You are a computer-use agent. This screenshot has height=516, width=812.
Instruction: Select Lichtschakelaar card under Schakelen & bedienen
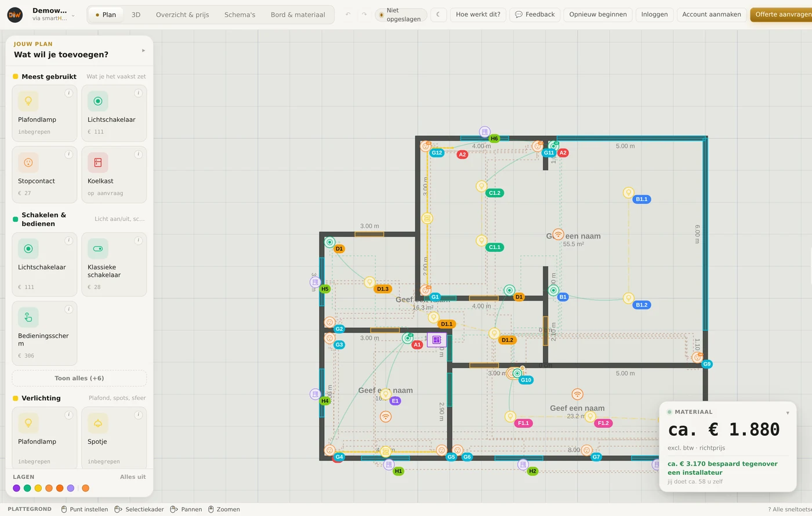(45, 265)
